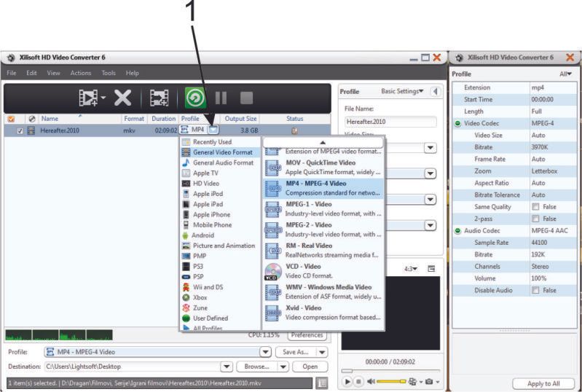Select the Xvid - Video format

click(x=323, y=313)
